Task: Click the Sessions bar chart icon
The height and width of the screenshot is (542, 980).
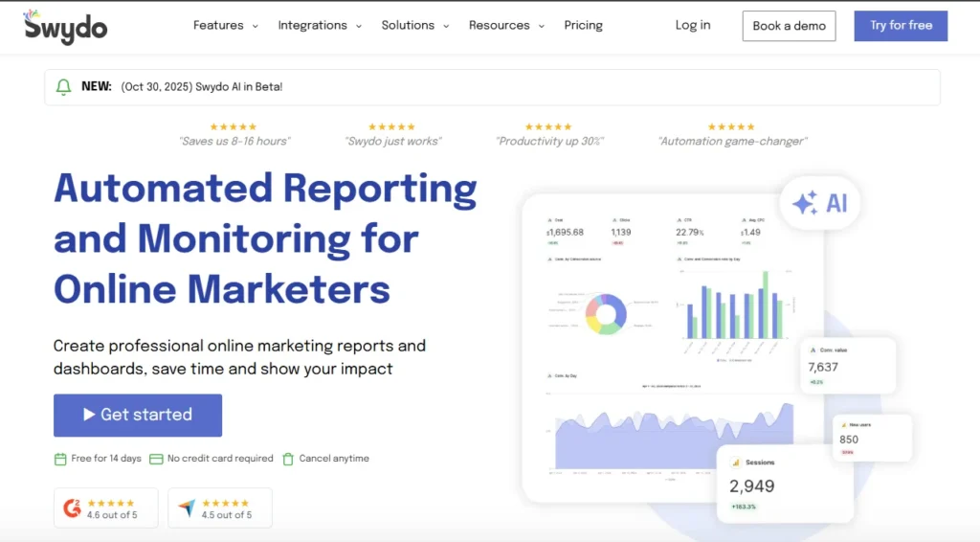Action: point(736,463)
